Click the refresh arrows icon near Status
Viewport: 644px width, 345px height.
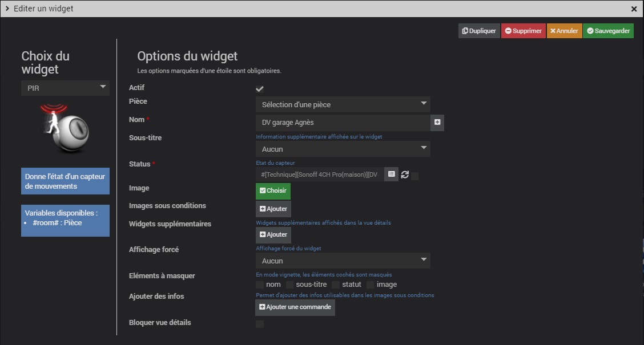(x=405, y=174)
